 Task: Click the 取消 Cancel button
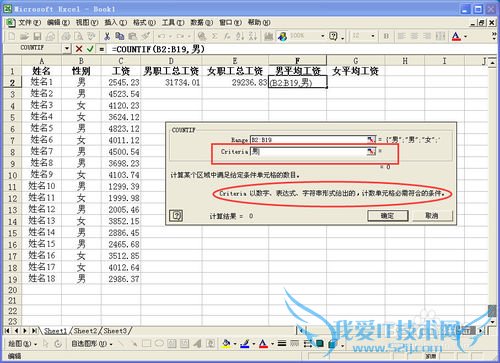[x=432, y=216]
